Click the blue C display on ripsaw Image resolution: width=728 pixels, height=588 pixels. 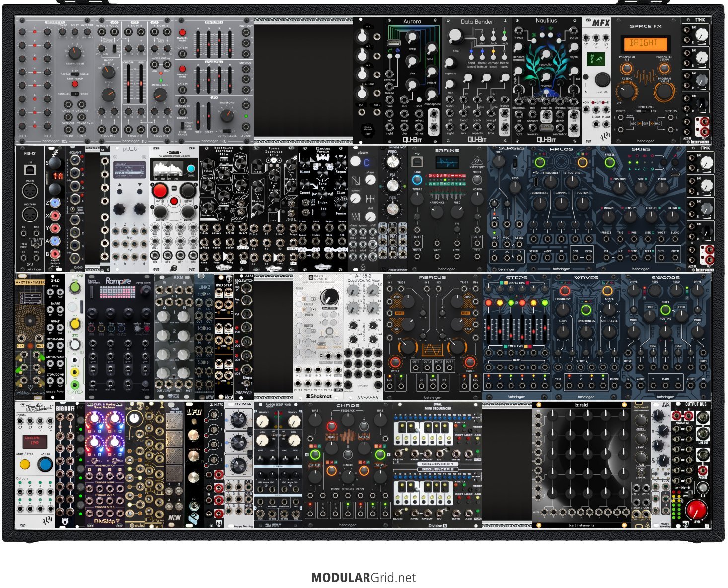pyautogui.click(x=367, y=162)
